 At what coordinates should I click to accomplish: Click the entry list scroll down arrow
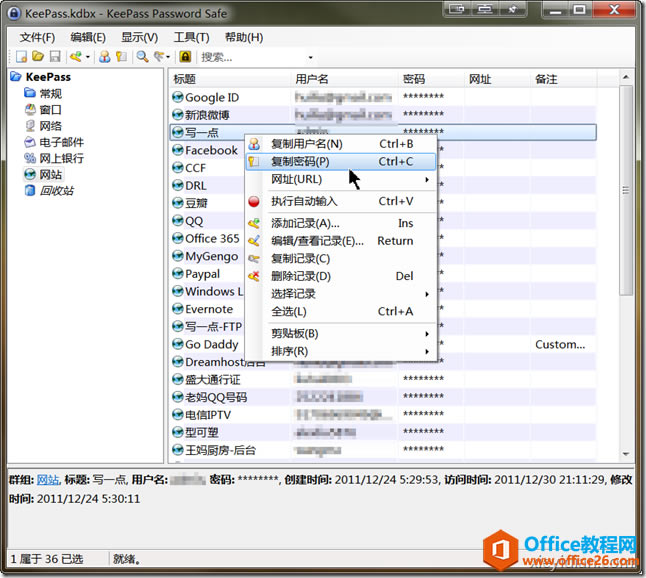click(626, 454)
